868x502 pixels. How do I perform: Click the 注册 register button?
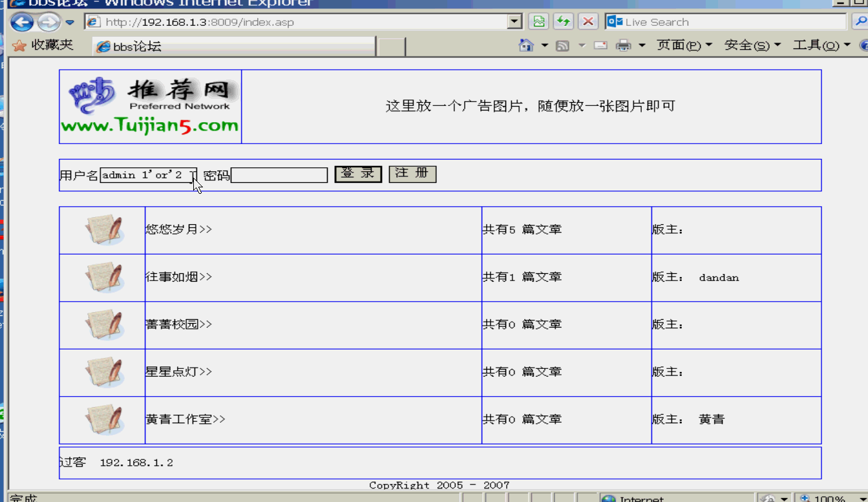[x=412, y=174]
